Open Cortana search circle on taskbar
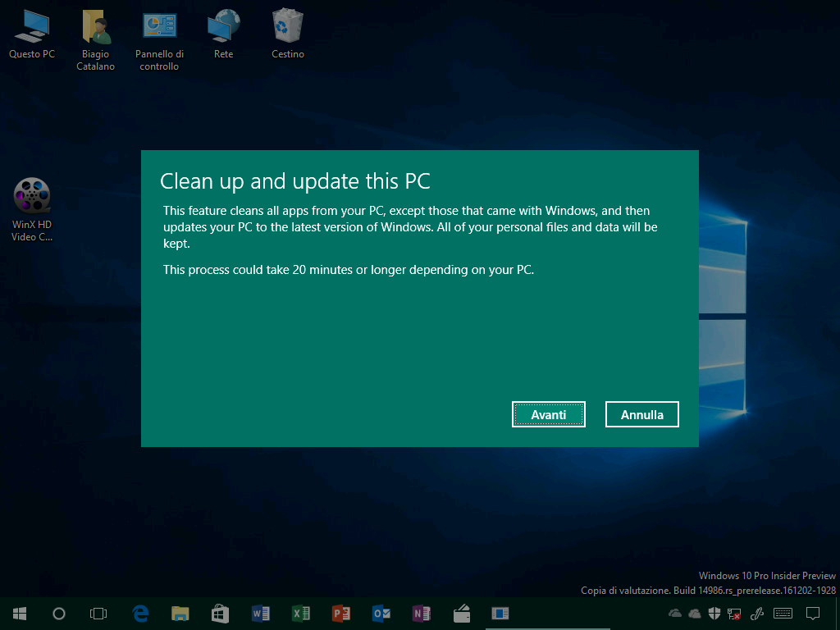 coord(59,614)
